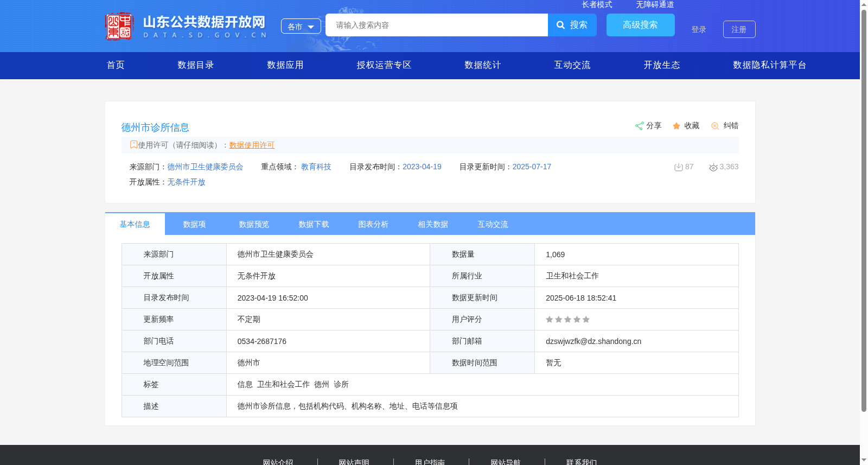
Task: Click footer link 网站导航
Action: click(x=506, y=462)
